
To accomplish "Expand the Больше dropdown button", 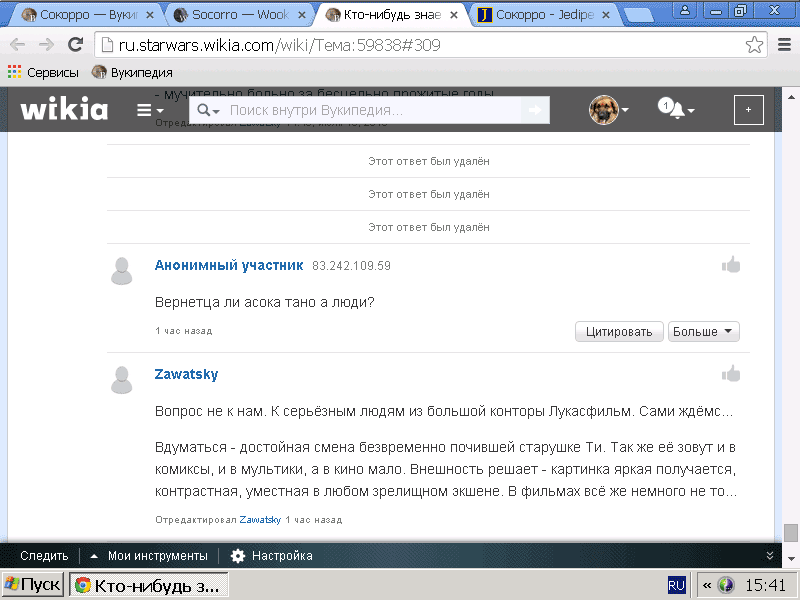I will click(x=704, y=332).
